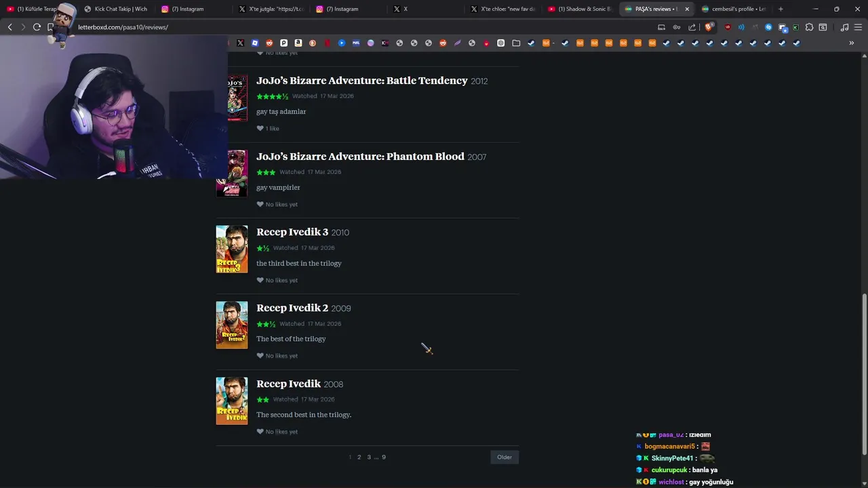This screenshot has height=488, width=868.
Task: Click the browser forward arrow
Action: point(23,27)
